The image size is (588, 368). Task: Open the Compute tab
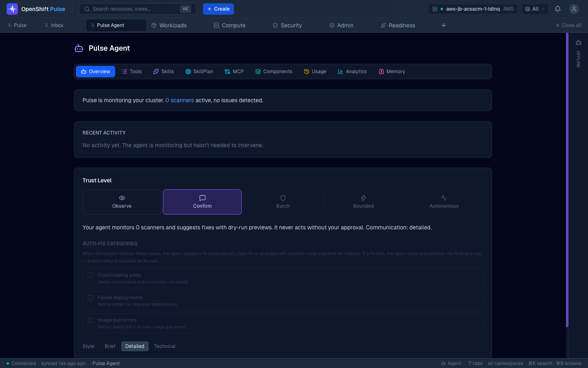coord(229,25)
